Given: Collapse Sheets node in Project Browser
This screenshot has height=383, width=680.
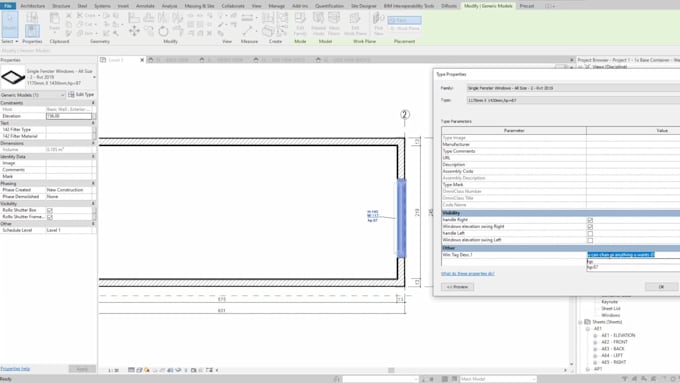Looking at the screenshot, I should pos(580,322).
